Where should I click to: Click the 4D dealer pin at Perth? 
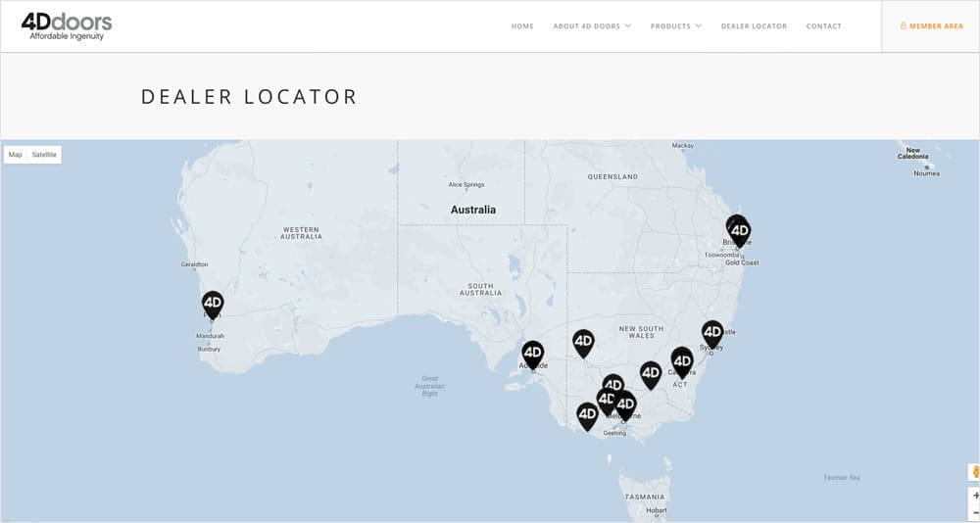213,304
